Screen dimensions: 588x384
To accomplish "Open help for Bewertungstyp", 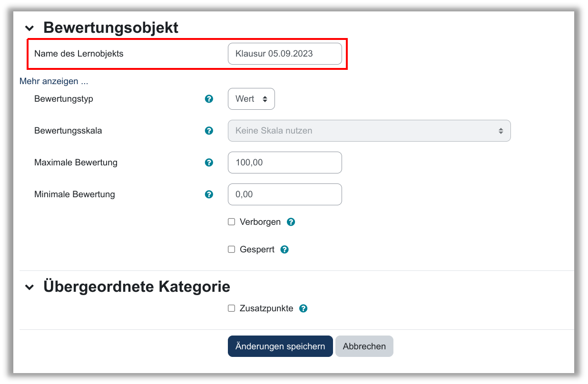I will click(x=208, y=99).
